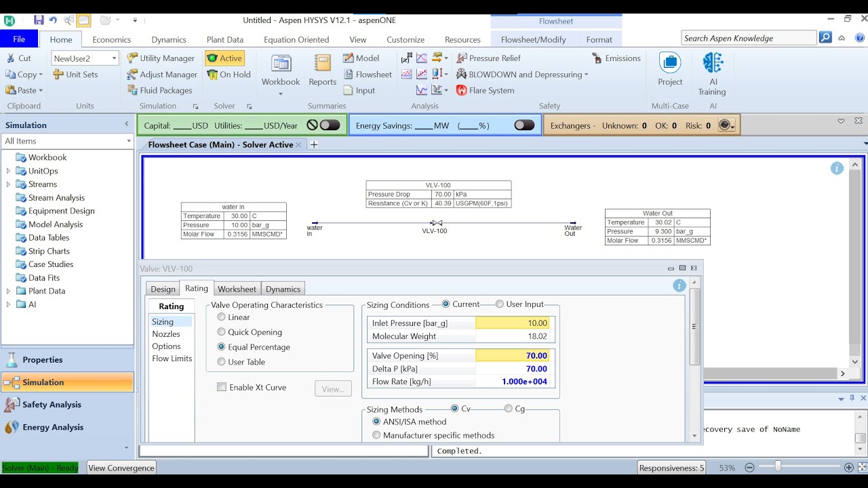Expand the UnitOps tree node
Image resolution: width=868 pixels, height=488 pixels.
[x=8, y=171]
